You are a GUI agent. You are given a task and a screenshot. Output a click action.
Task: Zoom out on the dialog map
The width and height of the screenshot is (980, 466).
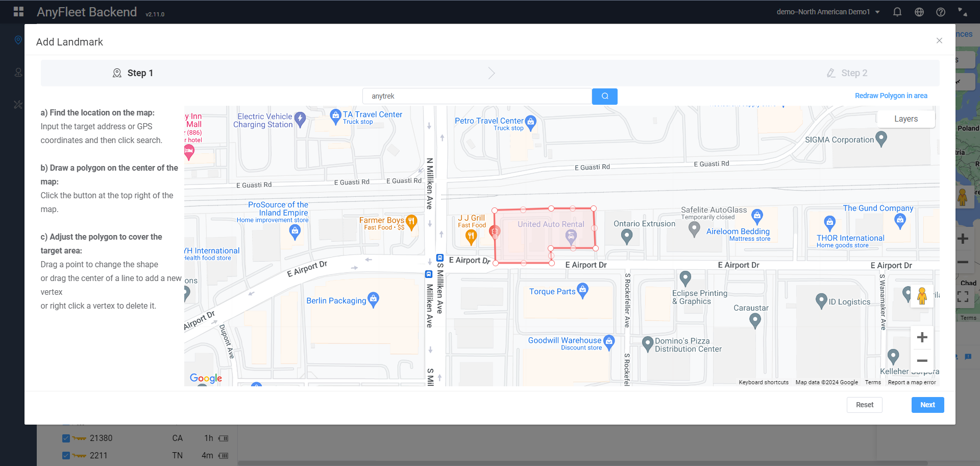pos(922,361)
